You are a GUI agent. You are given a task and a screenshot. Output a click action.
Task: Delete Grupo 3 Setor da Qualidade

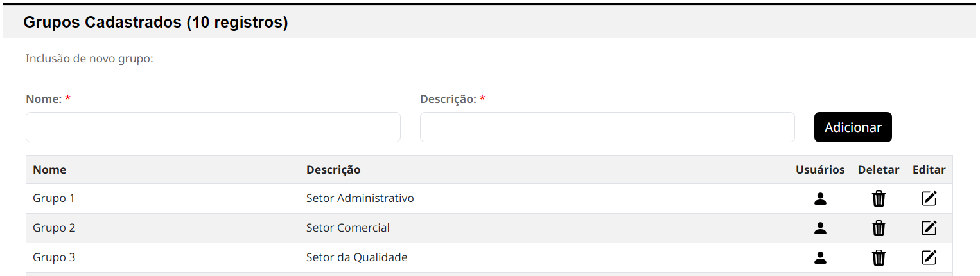tap(879, 258)
